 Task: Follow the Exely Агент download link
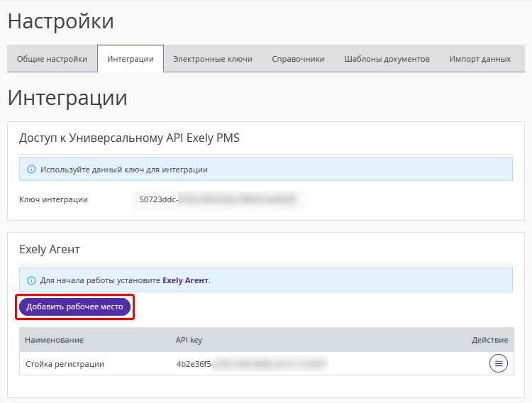(185, 280)
